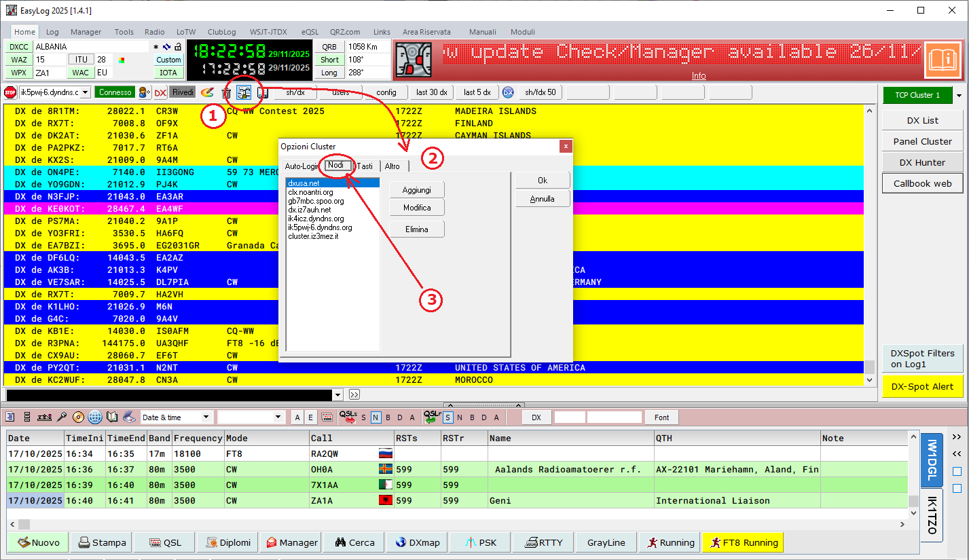Viewport: 969px width, 560px height.
Task: Click the save disk icon in cluster toolbar
Action: [x=262, y=92]
